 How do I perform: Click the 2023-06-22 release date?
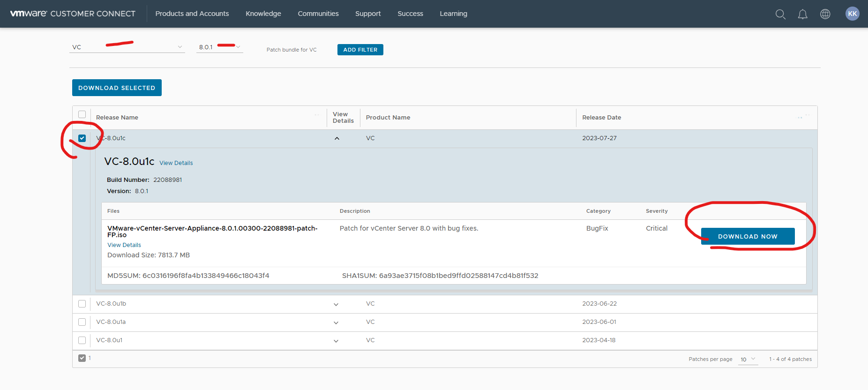coord(599,304)
